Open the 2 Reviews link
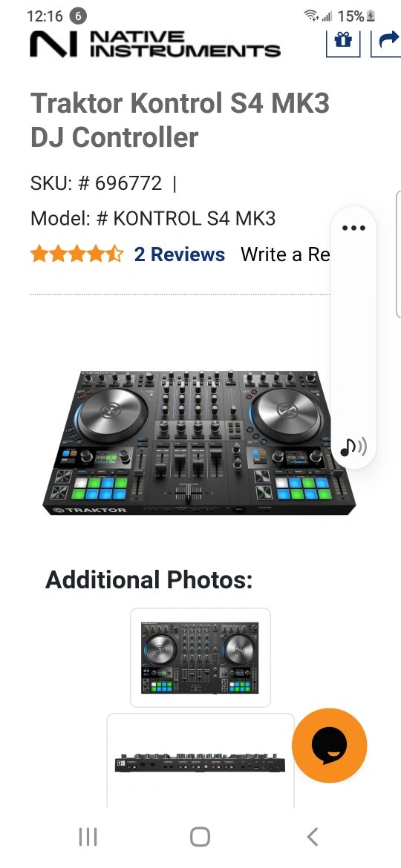The image size is (401, 868). (180, 254)
